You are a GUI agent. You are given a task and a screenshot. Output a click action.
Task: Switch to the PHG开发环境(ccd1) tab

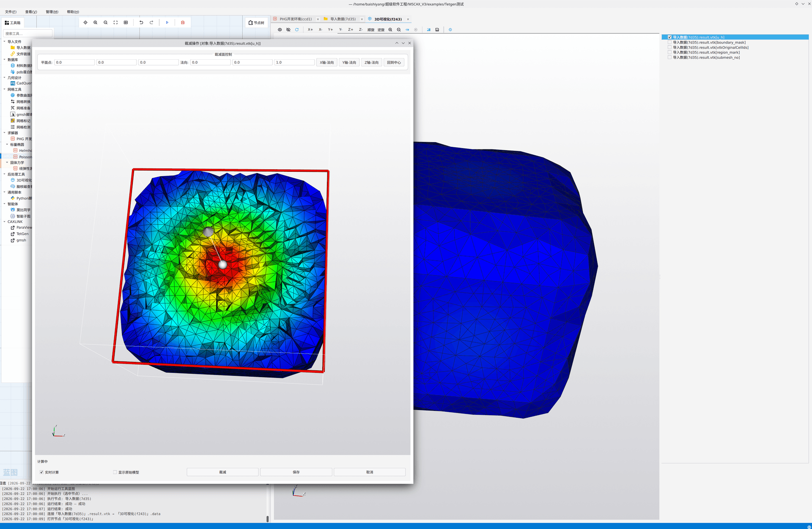pos(295,19)
